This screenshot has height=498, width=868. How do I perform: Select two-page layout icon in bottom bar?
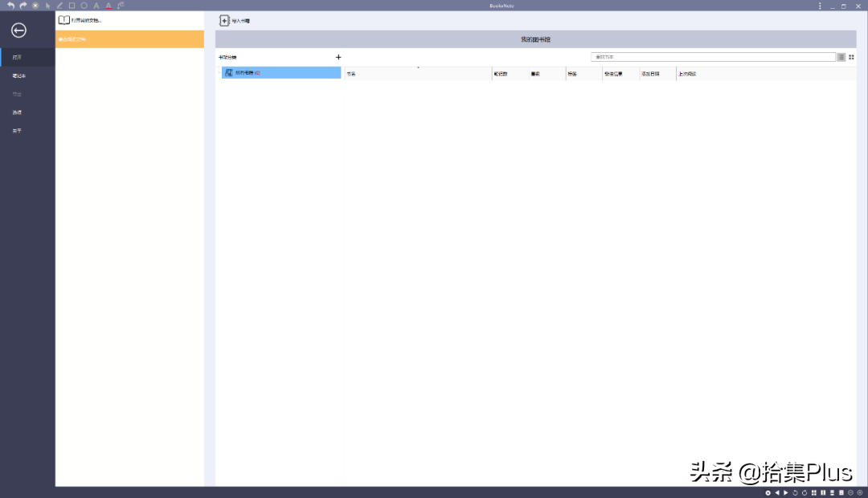pyautogui.click(x=823, y=492)
